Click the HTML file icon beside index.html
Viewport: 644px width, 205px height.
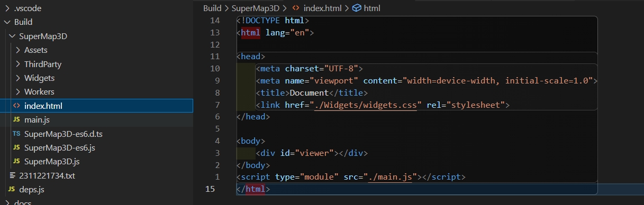coord(16,106)
